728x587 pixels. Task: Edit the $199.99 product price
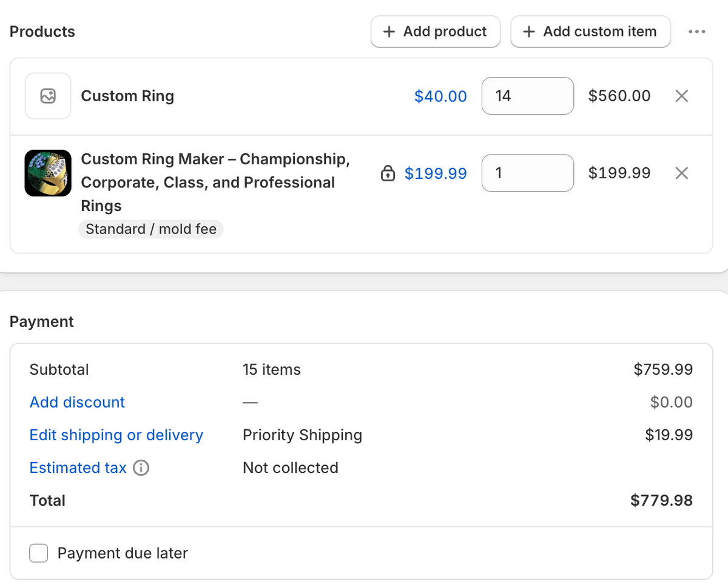(x=436, y=173)
